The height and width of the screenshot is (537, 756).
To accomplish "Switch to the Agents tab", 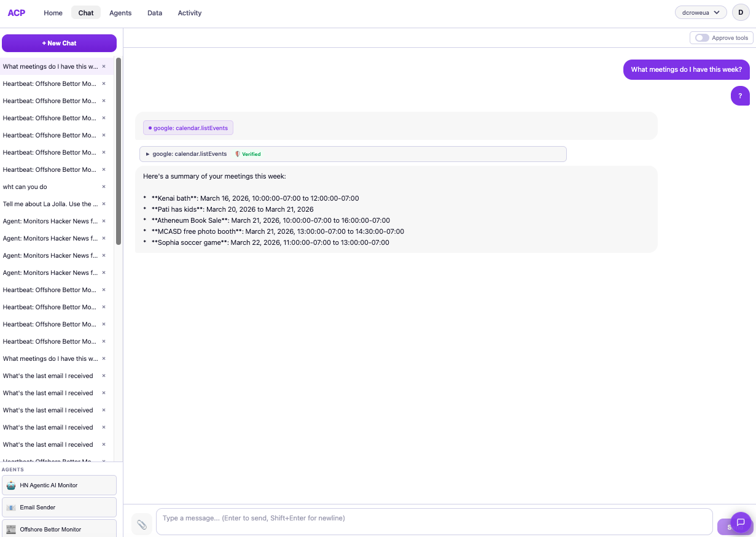I will (120, 12).
